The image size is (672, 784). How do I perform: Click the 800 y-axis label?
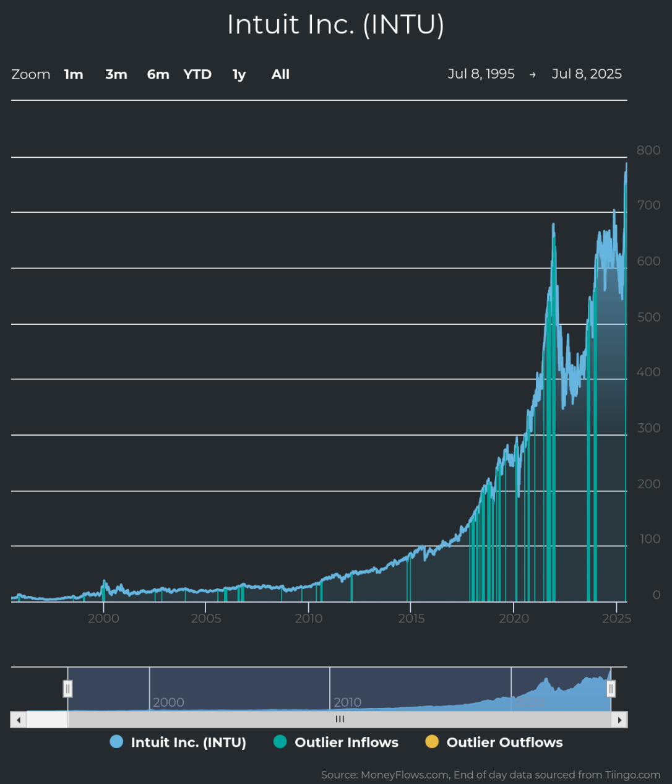(648, 150)
